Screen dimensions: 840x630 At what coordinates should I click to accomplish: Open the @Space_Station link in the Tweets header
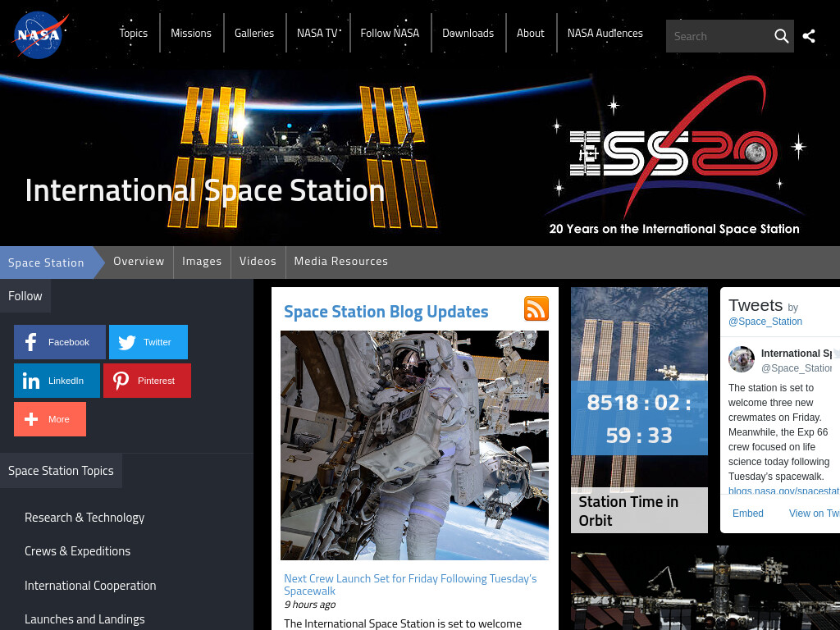765,322
